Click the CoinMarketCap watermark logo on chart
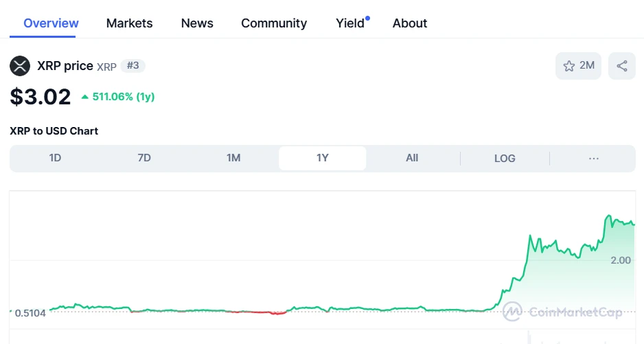This screenshot has width=644, height=344. click(x=562, y=312)
